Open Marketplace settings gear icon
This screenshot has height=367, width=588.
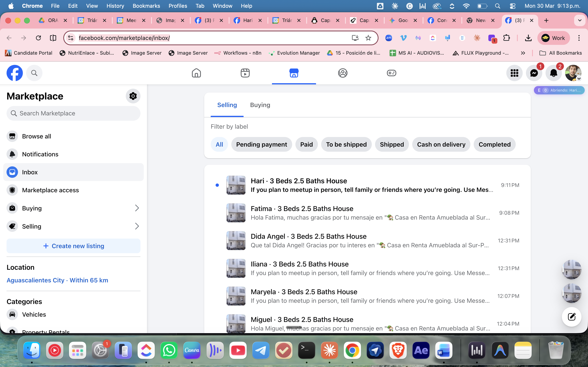click(x=133, y=96)
